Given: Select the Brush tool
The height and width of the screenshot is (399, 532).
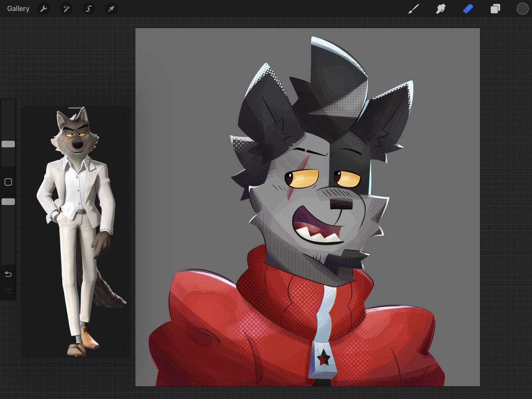Looking at the screenshot, I should [414, 9].
